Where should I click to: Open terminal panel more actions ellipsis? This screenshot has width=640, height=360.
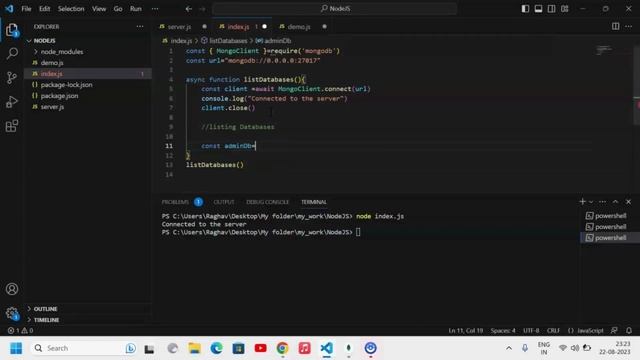point(602,202)
